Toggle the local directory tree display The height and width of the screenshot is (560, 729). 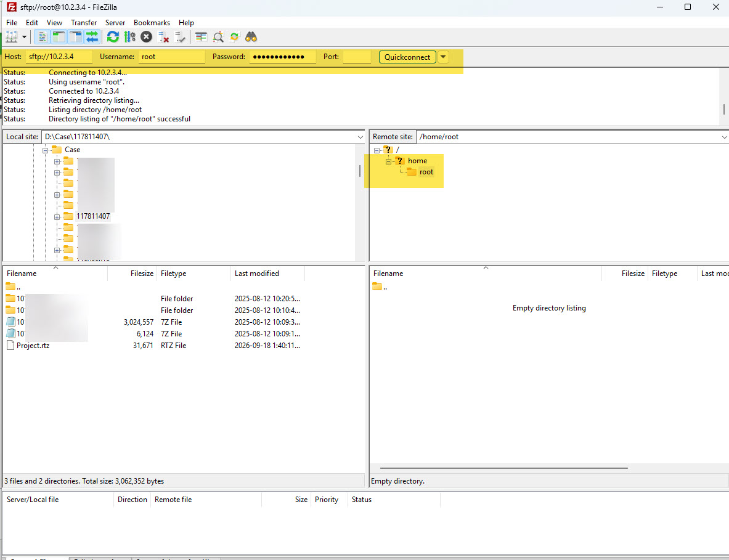pyautogui.click(x=59, y=37)
